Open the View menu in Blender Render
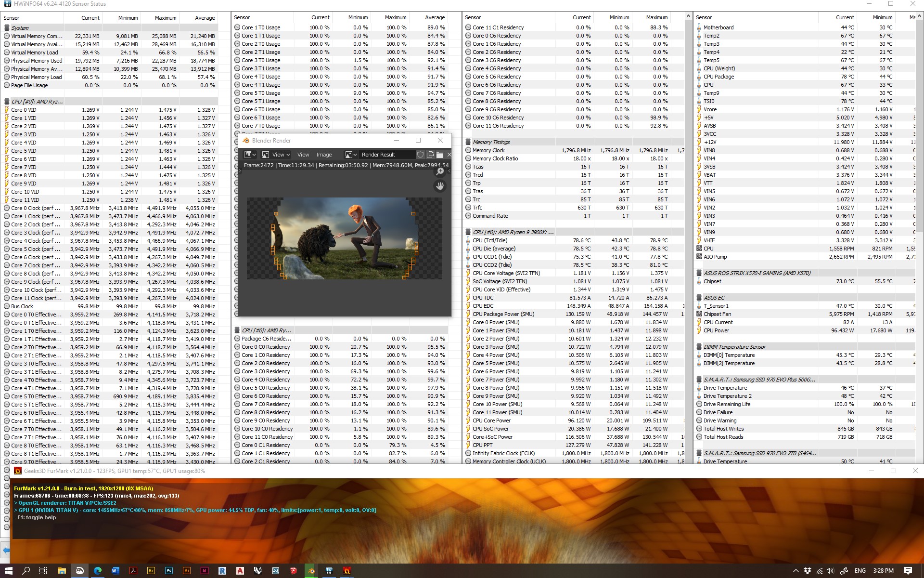Viewport: 924px width, 578px height. [x=303, y=155]
